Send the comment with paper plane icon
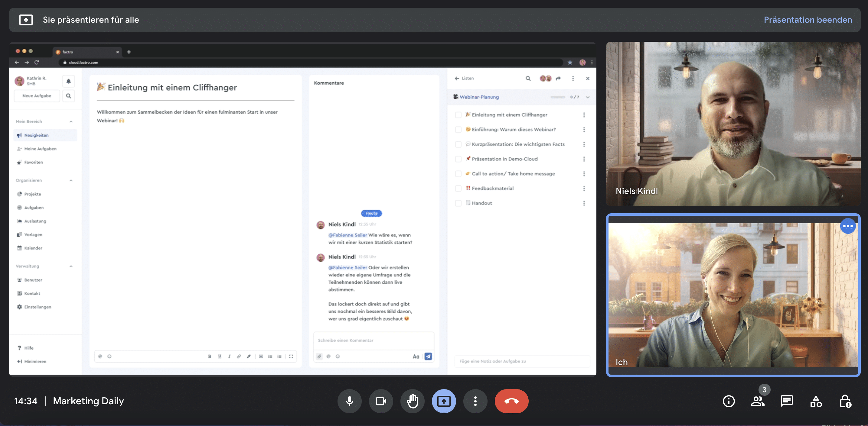This screenshot has width=868, height=426. (x=428, y=356)
